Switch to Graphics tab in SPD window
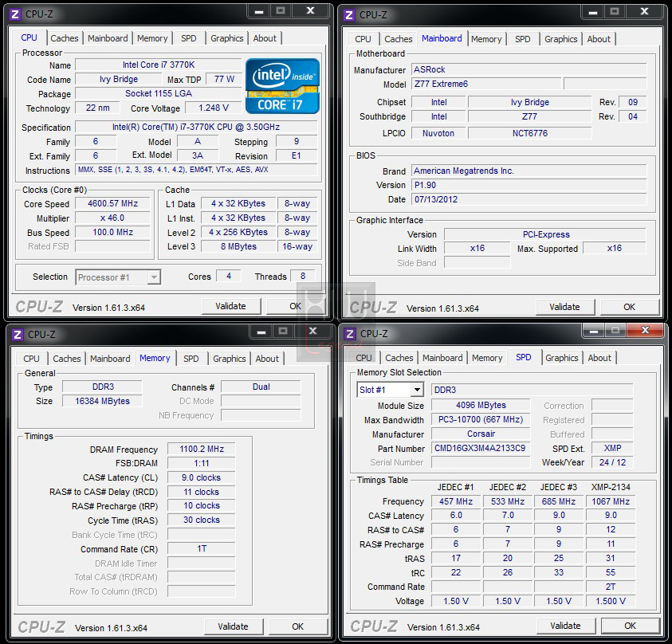The width and height of the screenshot is (672, 644). click(562, 358)
